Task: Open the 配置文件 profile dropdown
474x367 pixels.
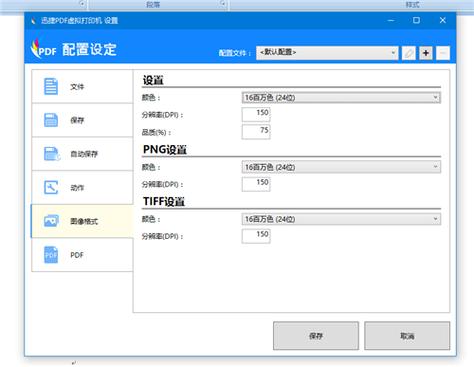Action: 327,53
